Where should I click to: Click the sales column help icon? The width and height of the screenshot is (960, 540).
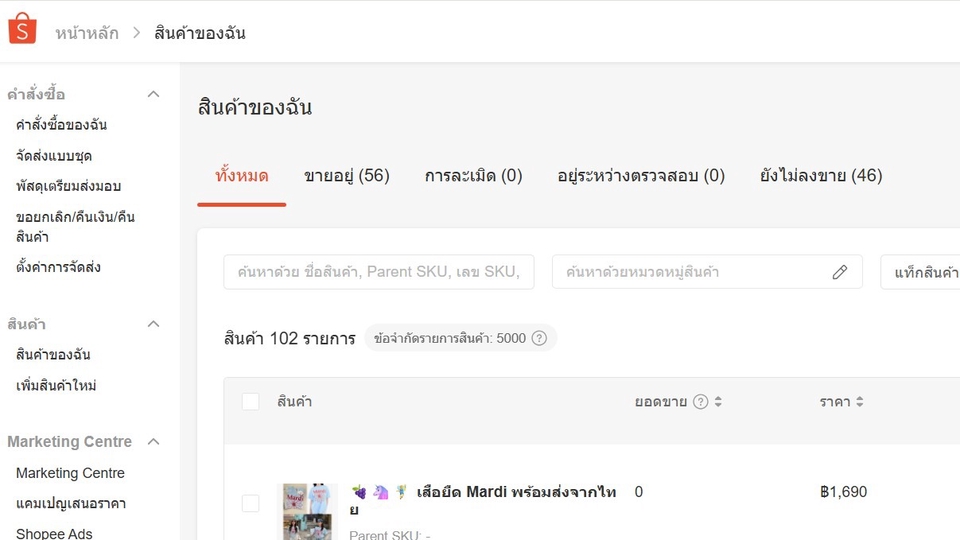click(x=701, y=402)
